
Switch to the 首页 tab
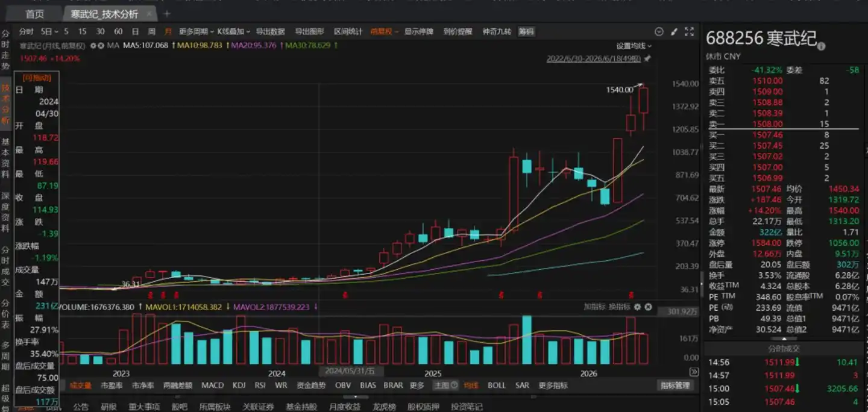pyautogui.click(x=34, y=13)
